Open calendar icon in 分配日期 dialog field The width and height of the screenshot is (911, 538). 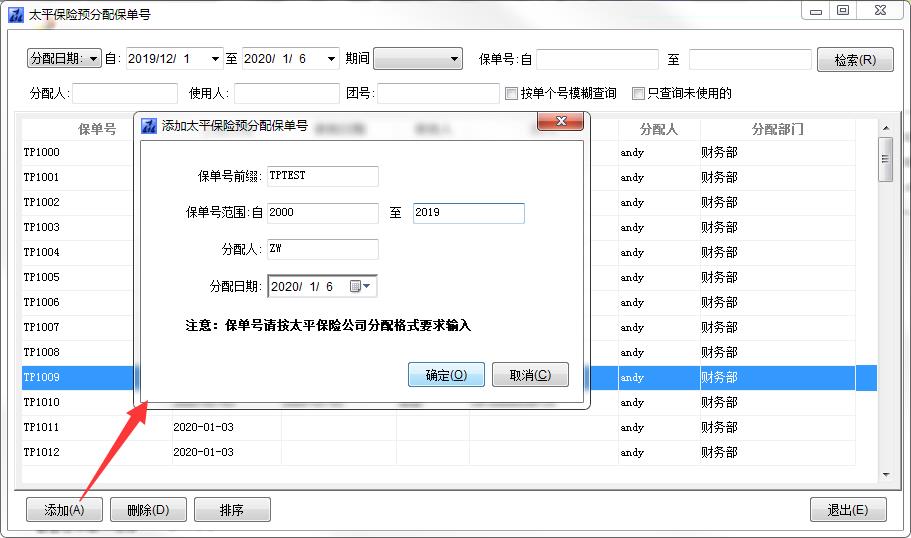[x=359, y=287]
